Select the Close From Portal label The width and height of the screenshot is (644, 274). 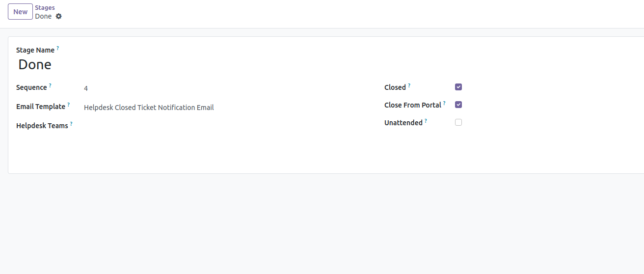[413, 105]
